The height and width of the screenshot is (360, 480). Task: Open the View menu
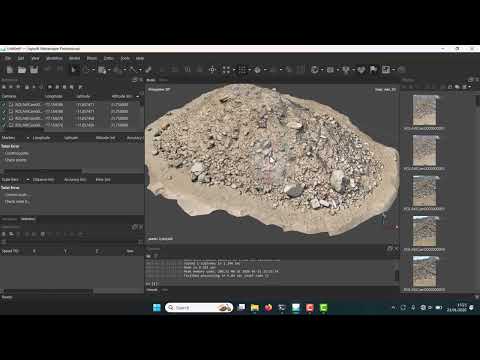(x=35, y=58)
